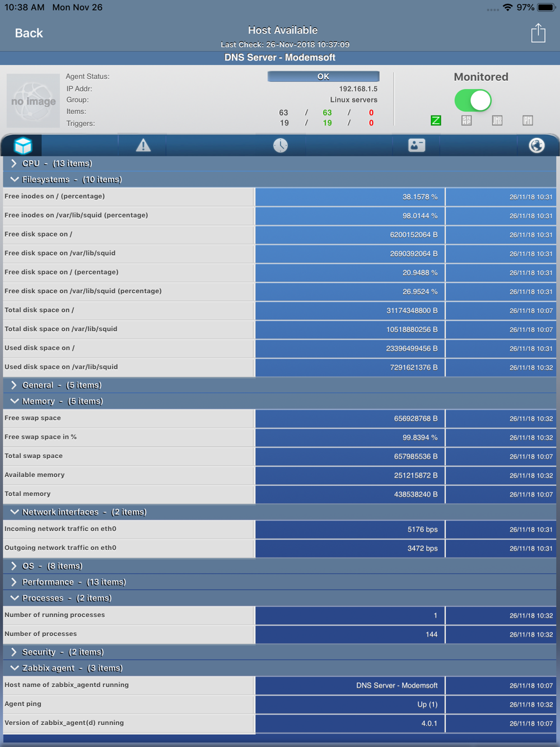
Task: Tap the 192.168.1.5 IP address
Action: (x=358, y=89)
